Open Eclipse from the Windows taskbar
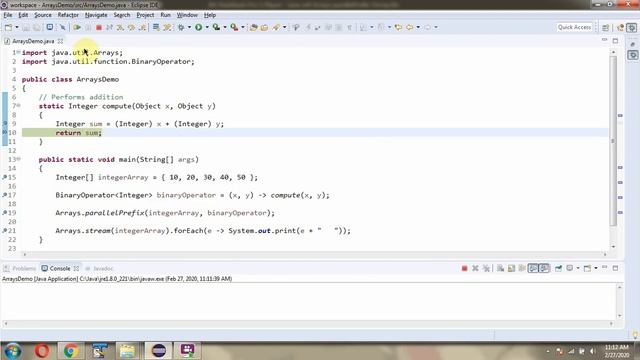 pyautogui.click(x=159, y=351)
